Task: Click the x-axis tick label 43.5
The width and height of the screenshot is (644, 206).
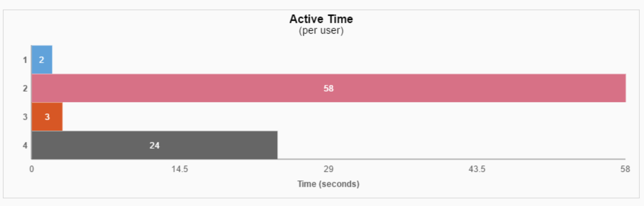Action: 477,169
